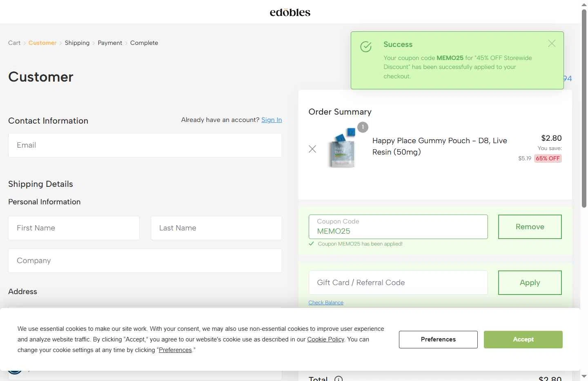588x381 pixels.
Task: Select Payment breadcrumb step
Action: (x=110, y=43)
